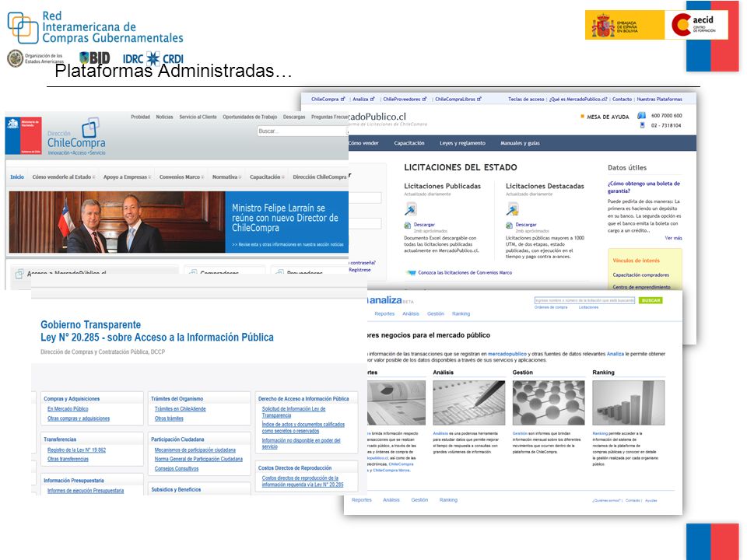Open Leyes y reglamento in MercadoPublico nav bar
Viewport: 747px width, 560px height.
pos(462,143)
